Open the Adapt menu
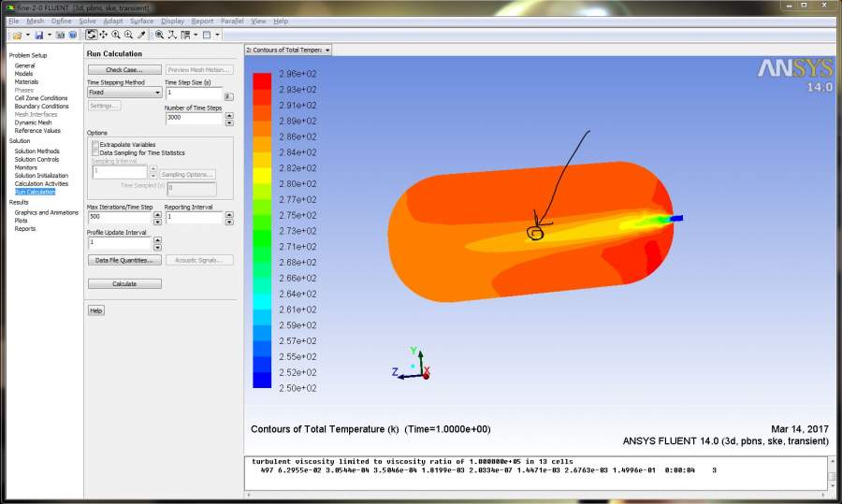The height and width of the screenshot is (504, 842). click(113, 21)
